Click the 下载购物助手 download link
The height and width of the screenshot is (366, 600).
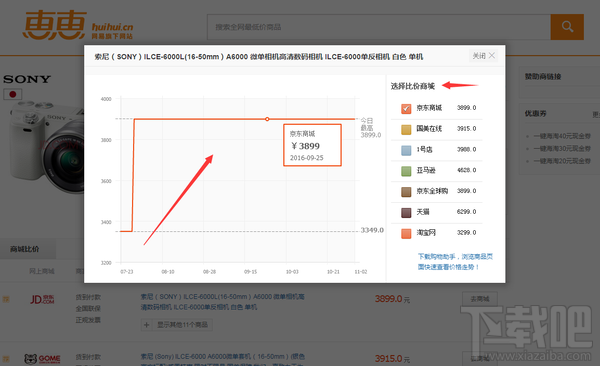[455, 261]
